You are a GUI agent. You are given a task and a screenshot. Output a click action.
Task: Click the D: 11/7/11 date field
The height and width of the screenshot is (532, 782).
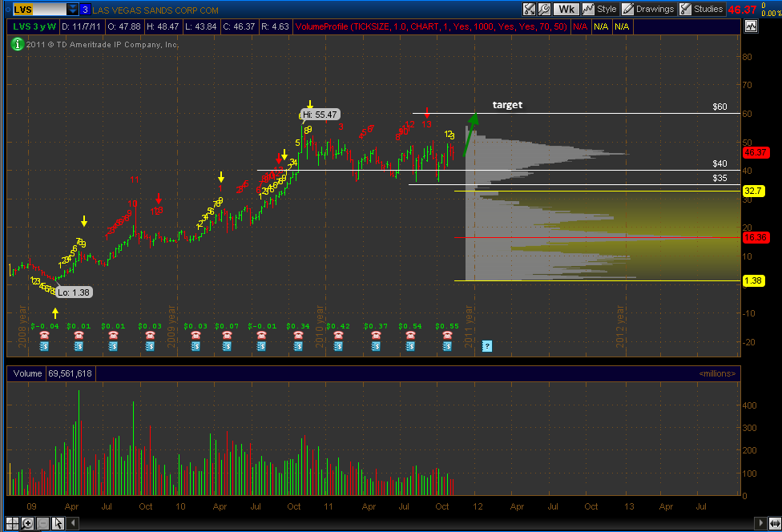[81, 26]
